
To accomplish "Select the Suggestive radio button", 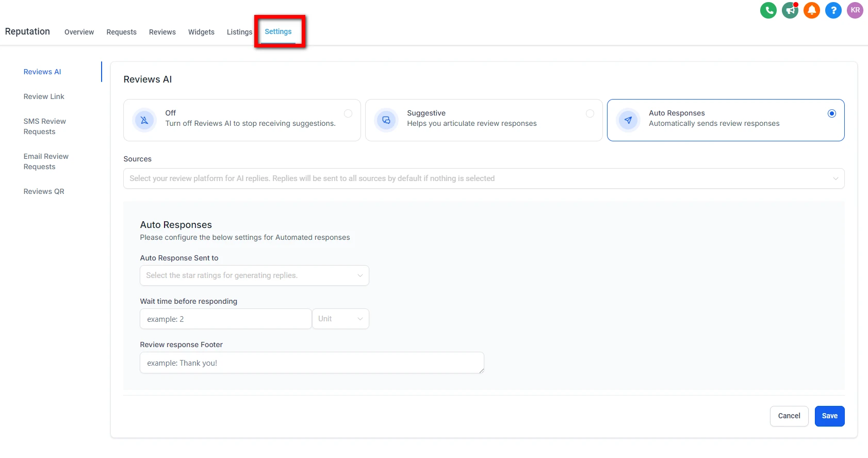I will tap(590, 113).
